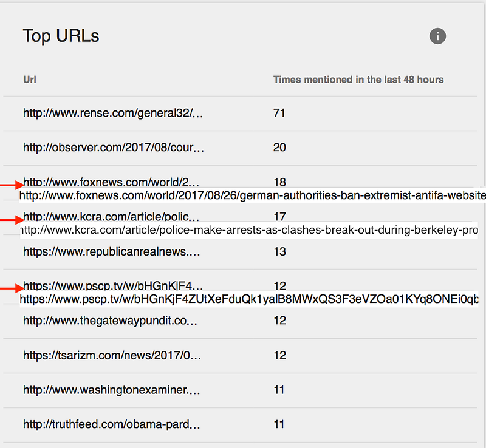Click the info icon beside Top URLs
Screen dimensions: 486x448
click(437, 36)
